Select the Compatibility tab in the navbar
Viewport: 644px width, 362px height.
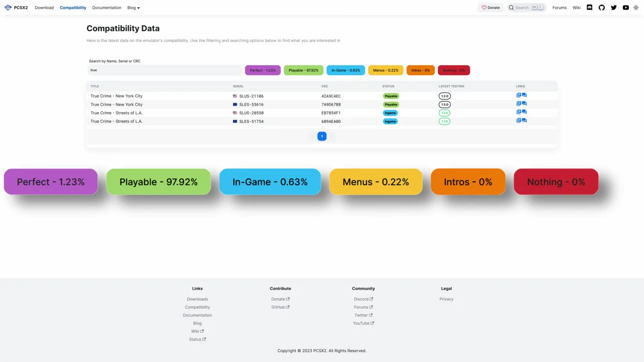tap(73, 8)
